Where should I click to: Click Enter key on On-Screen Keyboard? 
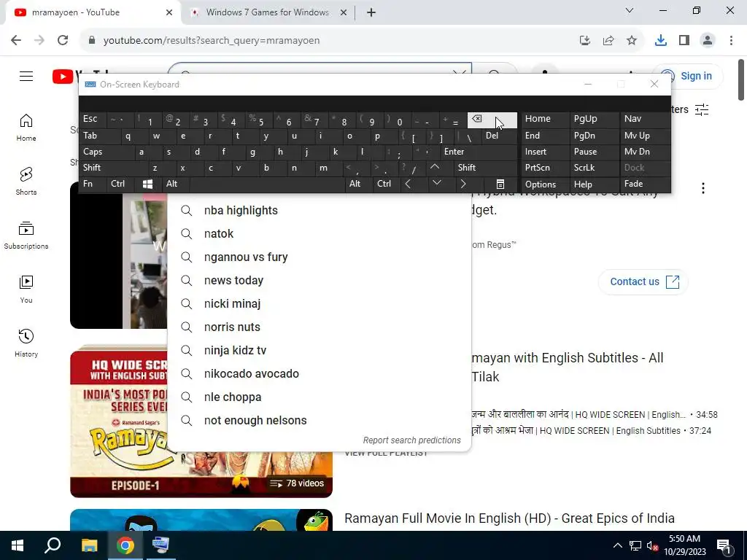point(479,152)
